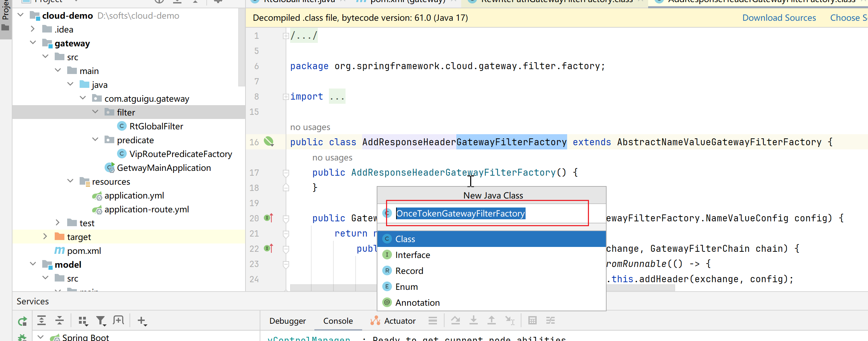
Task: Click the rerun icon in Services toolbar
Action: pyautogui.click(x=23, y=321)
